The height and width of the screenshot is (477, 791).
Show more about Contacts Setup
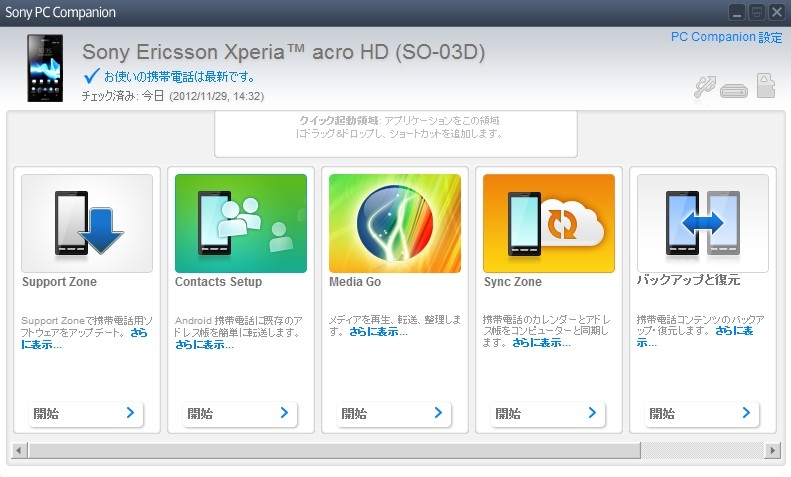(204, 345)
